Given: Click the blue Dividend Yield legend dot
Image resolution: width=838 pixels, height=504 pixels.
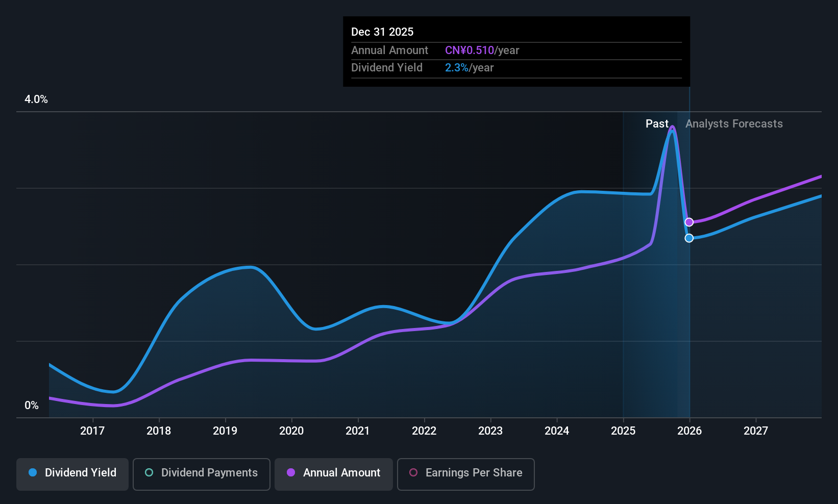Looking at the screenshot, I should [x=33, y=472].
